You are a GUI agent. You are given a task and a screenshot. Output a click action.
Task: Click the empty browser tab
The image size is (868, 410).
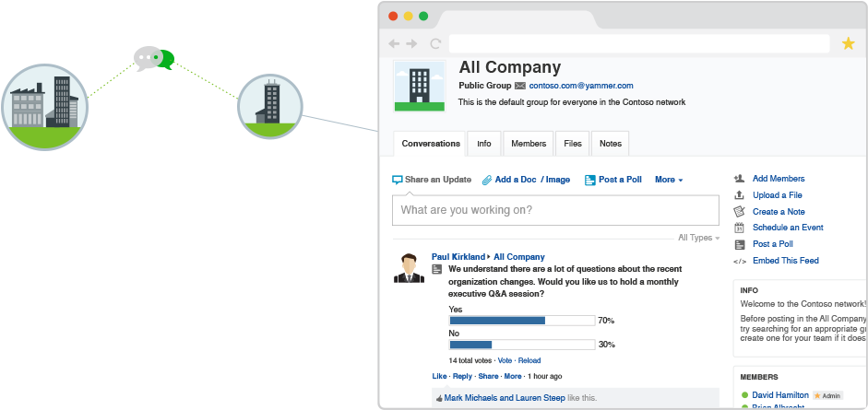click(517, 19)
